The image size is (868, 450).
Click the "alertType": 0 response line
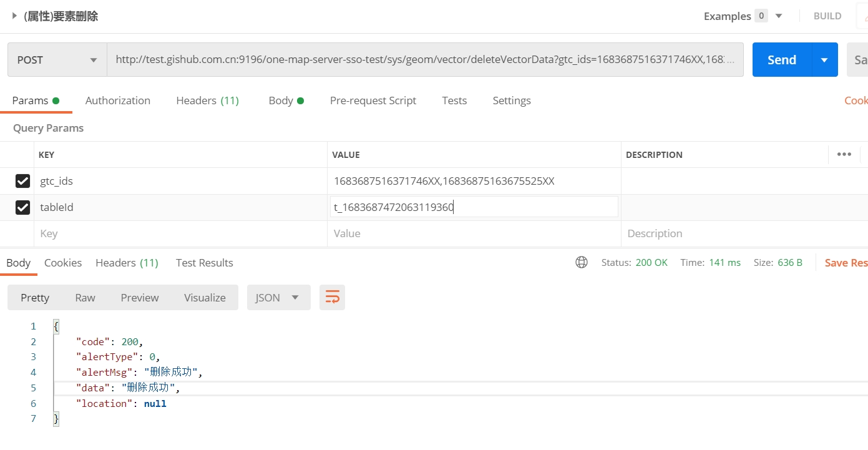[118, 356]
